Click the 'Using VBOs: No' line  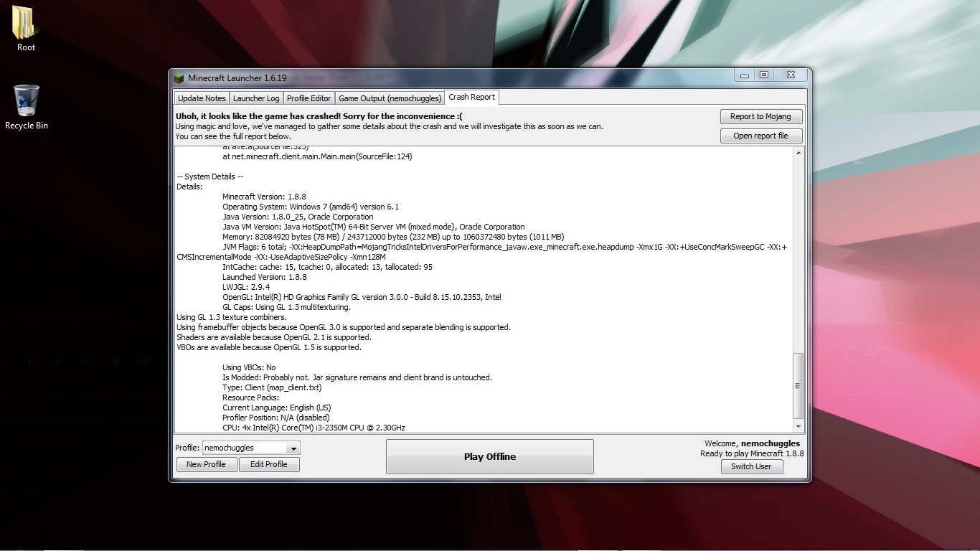pos(249,367)
